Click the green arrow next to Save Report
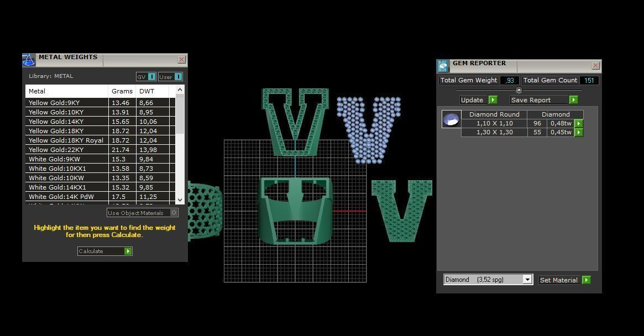Viewport: 644px width, 336px height. tap(574, 100)
